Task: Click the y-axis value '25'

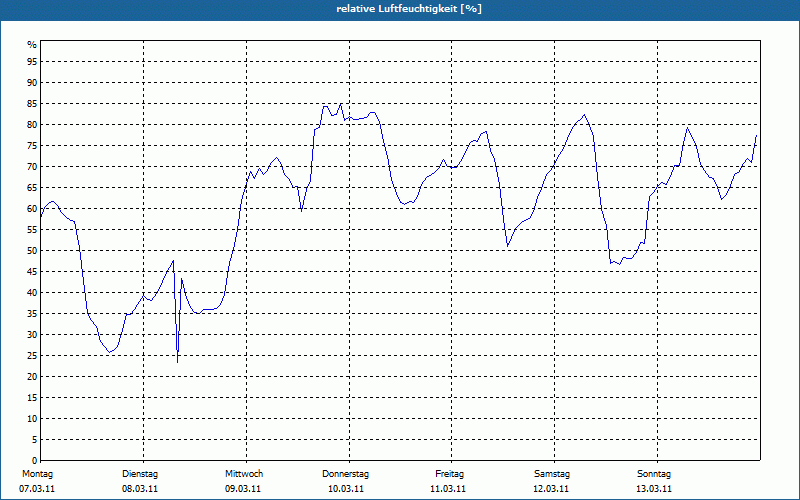Action: tap(32, 356)
